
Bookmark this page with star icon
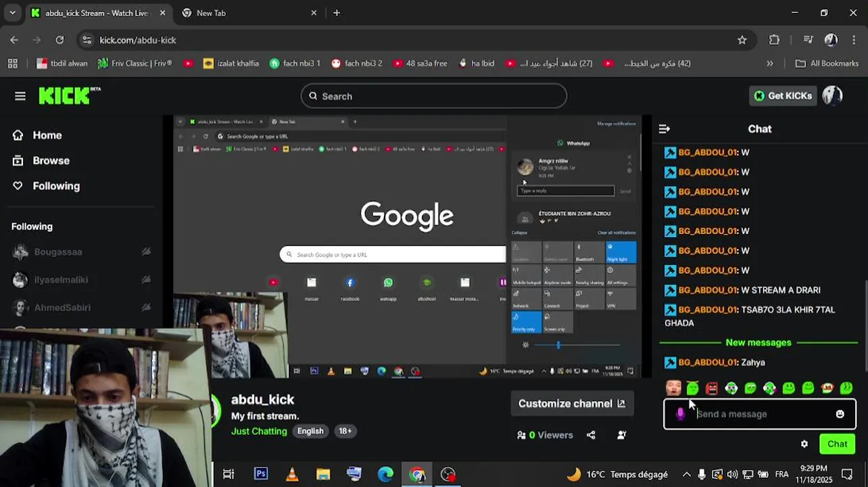click(742, 40)
